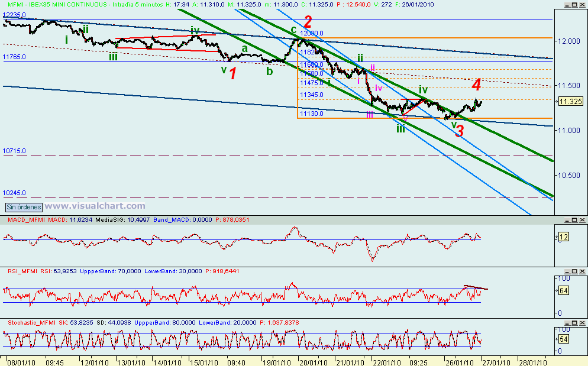Click the 11475.0 retracement level label
Screen dimensions: 588x366
point(311,83)
